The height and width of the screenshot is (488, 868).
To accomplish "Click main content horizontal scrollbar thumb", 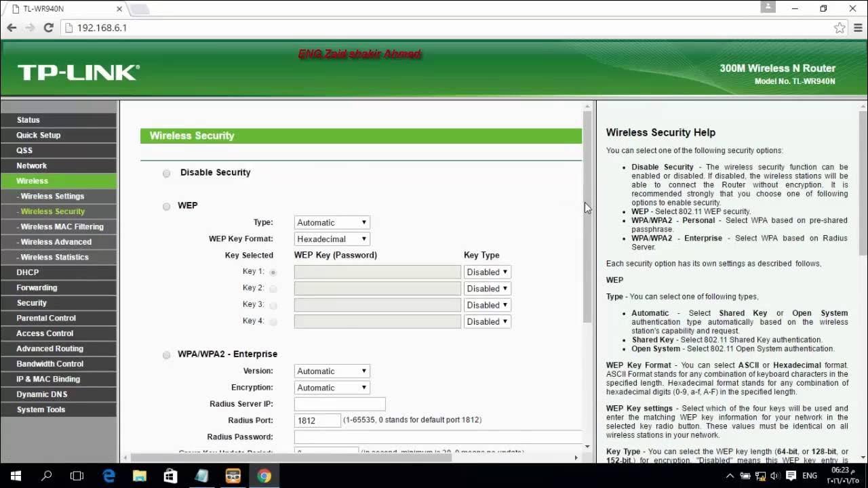I will pyautogui.click(x=290, y=457).
